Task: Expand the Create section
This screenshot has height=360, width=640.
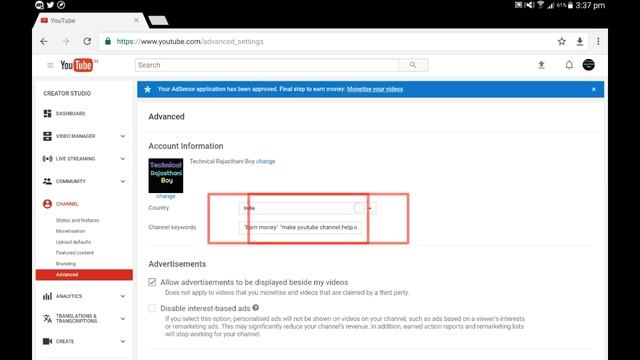Action: coord(123,341)
